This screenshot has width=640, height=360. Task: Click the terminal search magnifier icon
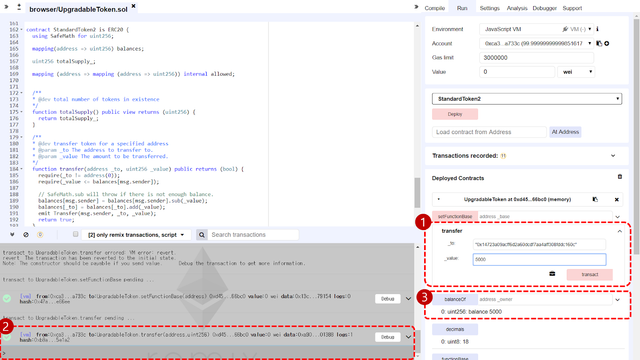(x=202, y=235)
